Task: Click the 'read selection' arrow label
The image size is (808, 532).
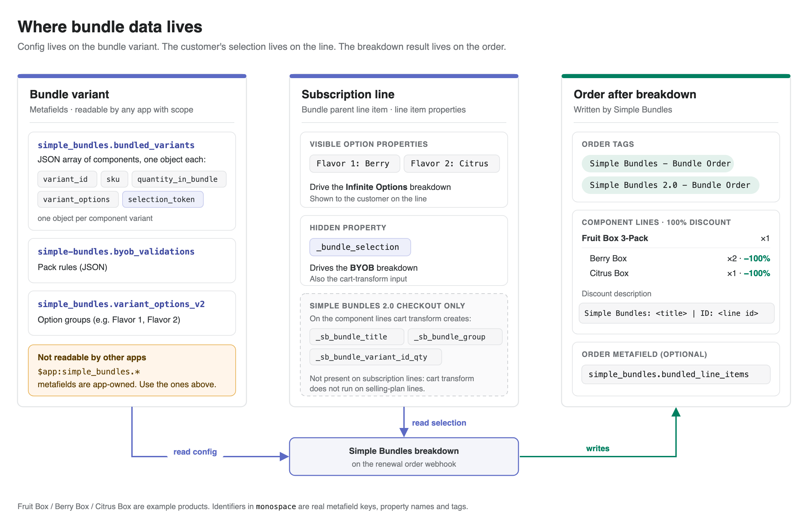Action: coord(439,423)
